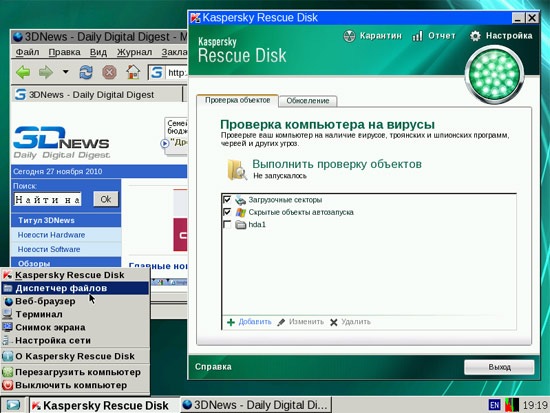Choose Перезагрузить компьютер in start menu
Screen dimensions: 550x413
(x=75, y=372)
